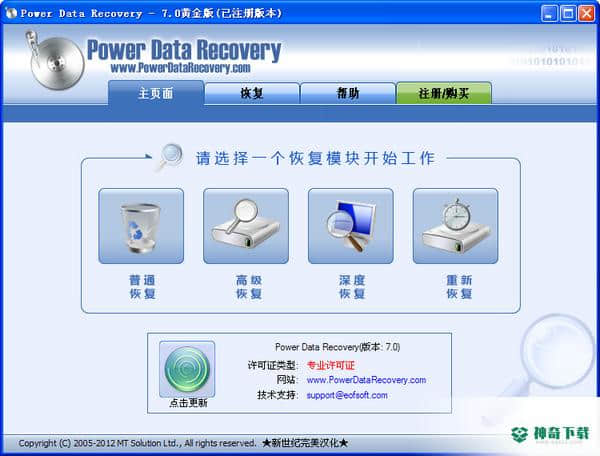This screenshot has height=456, width=600.
Task: Email support@eofsoft.com support link
Action: [x=347, y=395]
